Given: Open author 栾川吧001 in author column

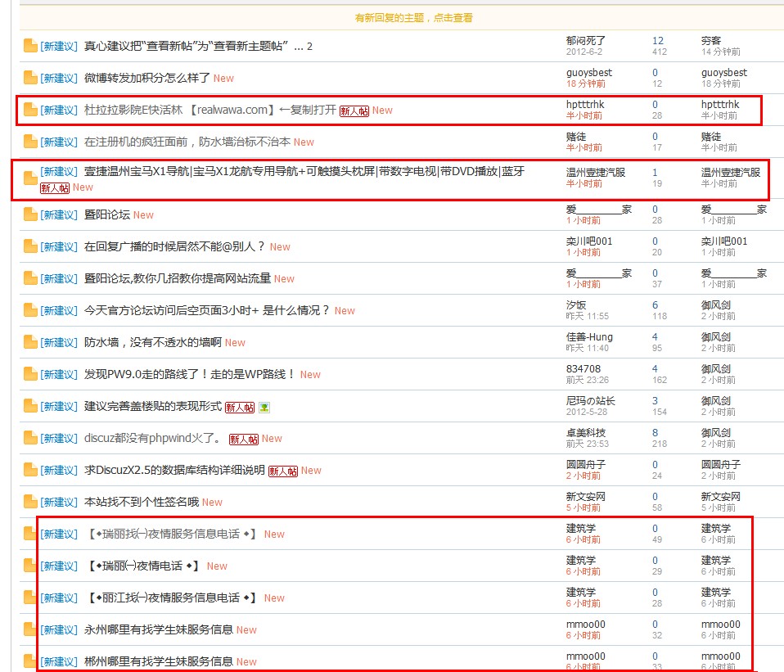Looking at the screenshot, I should pos(589,241).
